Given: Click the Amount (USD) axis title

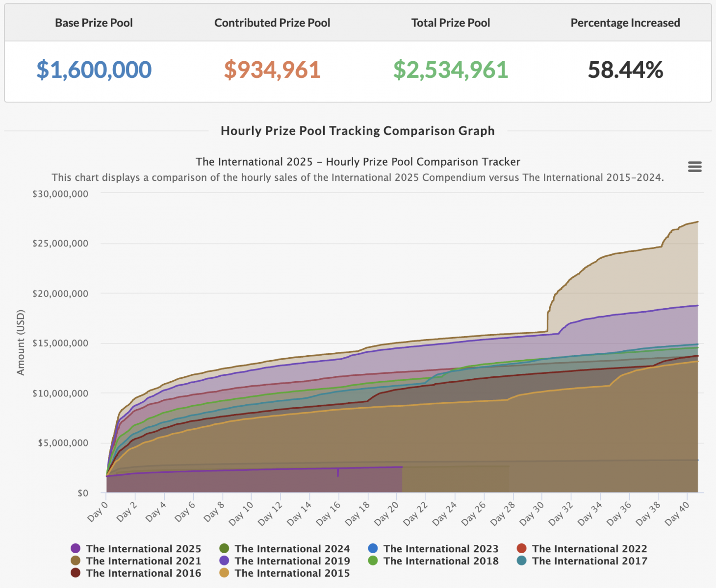Looking at the screenshot, I should click(21, 343).
